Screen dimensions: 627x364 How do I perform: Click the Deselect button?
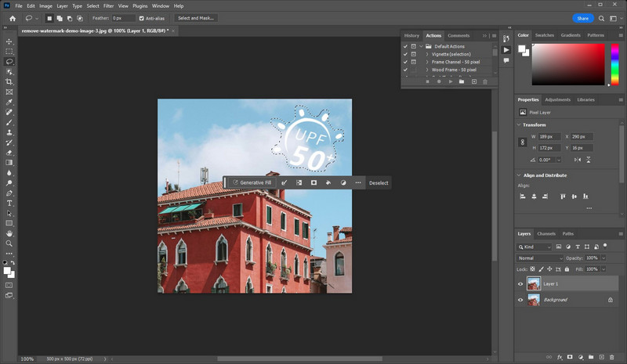379,183
